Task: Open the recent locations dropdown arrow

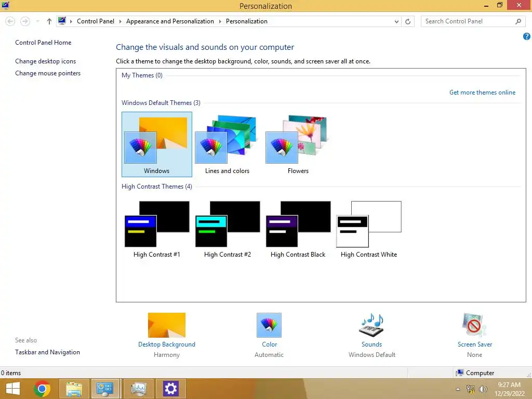Action: pyautogui.click(x=37, y=21)
